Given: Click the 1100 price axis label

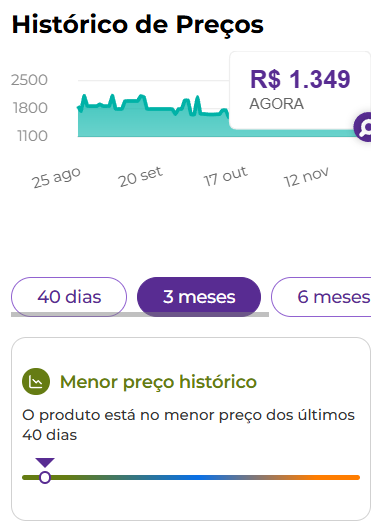Looking at the screenshot, I should (32, 136).
